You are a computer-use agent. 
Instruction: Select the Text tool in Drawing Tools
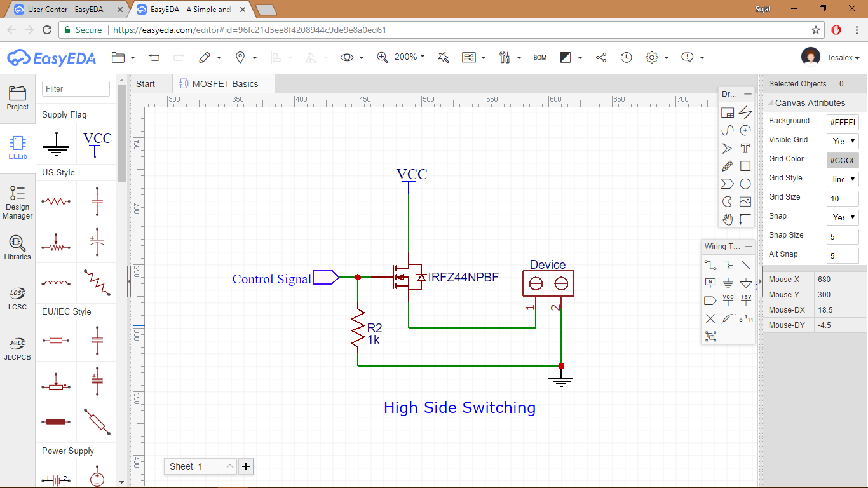click(745, 148)
